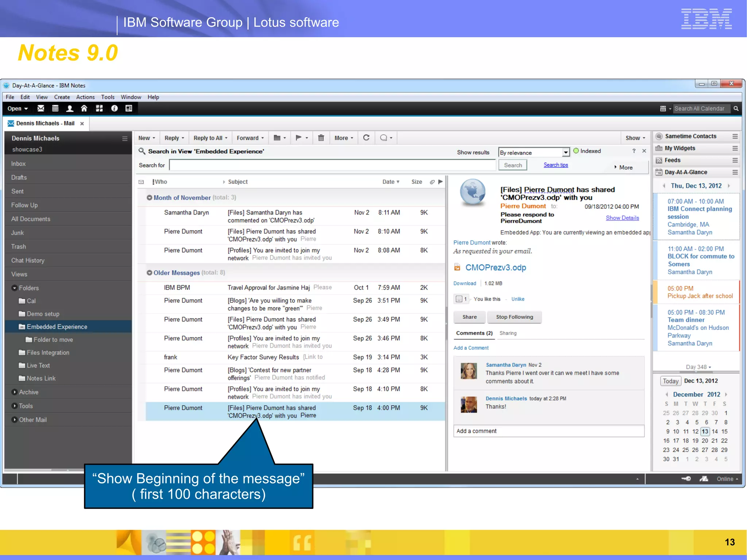The image size is (747, 560).
Task: Click the Today button in calendar
Action: coord(670,381)
